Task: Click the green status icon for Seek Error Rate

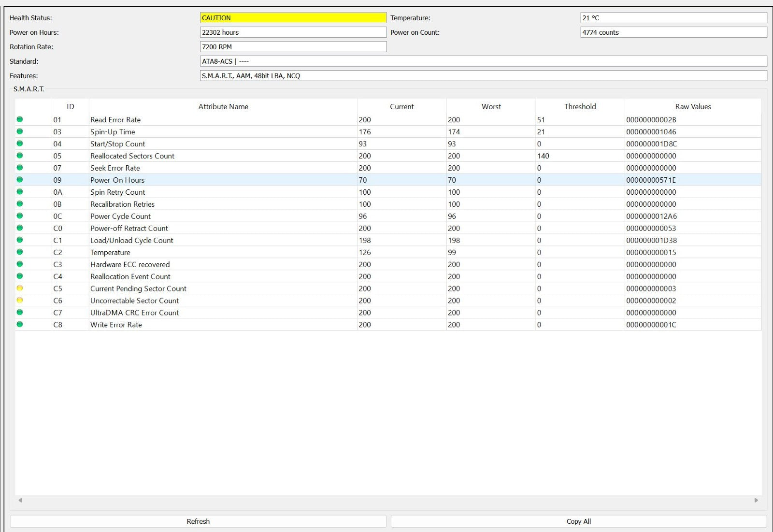Action: coord(20,168)
